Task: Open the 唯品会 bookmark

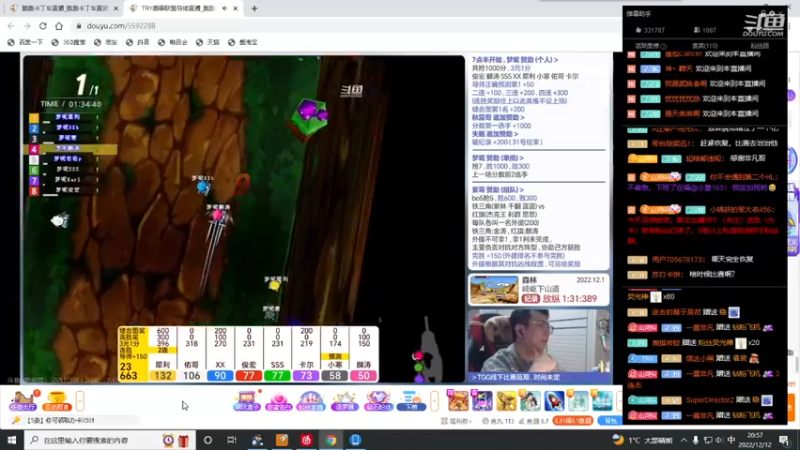Action: [x=172, y=42]
